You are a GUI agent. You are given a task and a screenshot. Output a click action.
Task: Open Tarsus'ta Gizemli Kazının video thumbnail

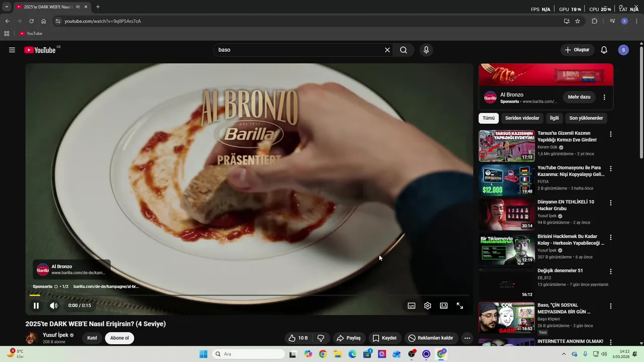506,146
